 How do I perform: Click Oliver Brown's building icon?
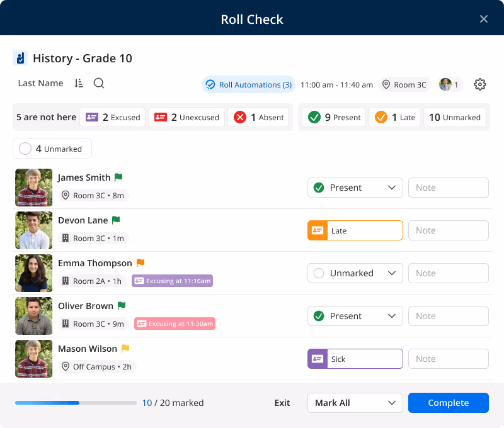pyautogui.click(x=66, y=324)
